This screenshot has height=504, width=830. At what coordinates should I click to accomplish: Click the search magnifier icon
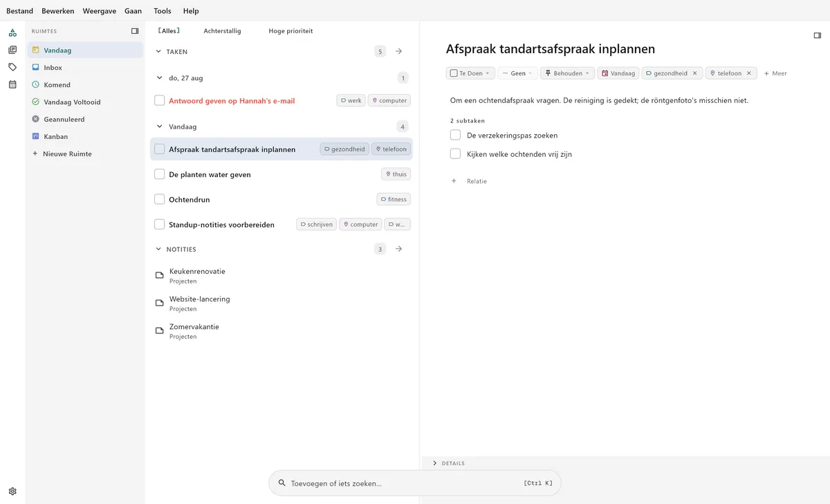point(282,483)
